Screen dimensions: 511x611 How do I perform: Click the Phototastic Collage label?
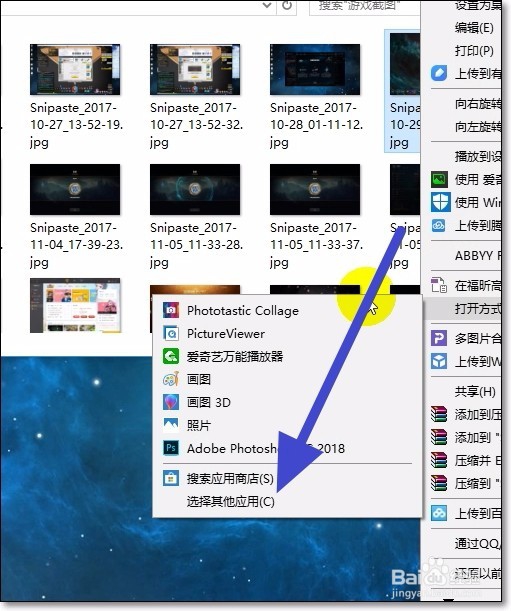243,311
